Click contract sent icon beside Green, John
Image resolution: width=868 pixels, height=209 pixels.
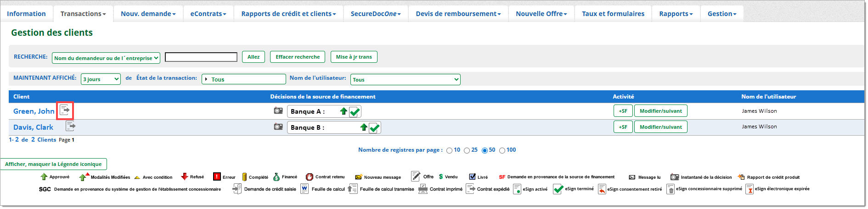pyautogui.click(x=65, y=110)
